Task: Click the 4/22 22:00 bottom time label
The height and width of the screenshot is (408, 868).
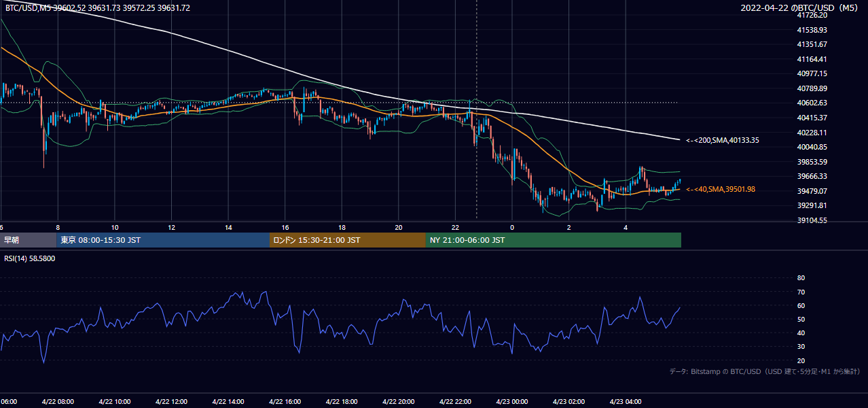Action: (x=456, y=402)
